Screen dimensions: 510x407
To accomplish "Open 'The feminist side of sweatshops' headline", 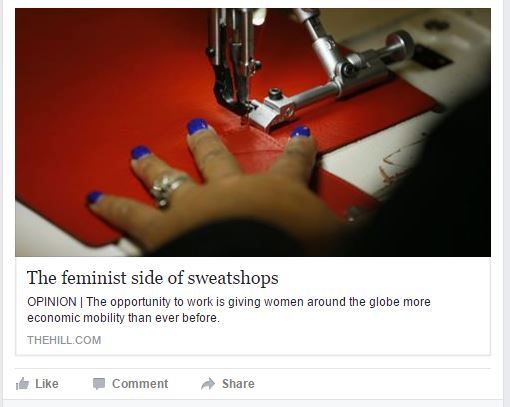I will coord(153,278).
